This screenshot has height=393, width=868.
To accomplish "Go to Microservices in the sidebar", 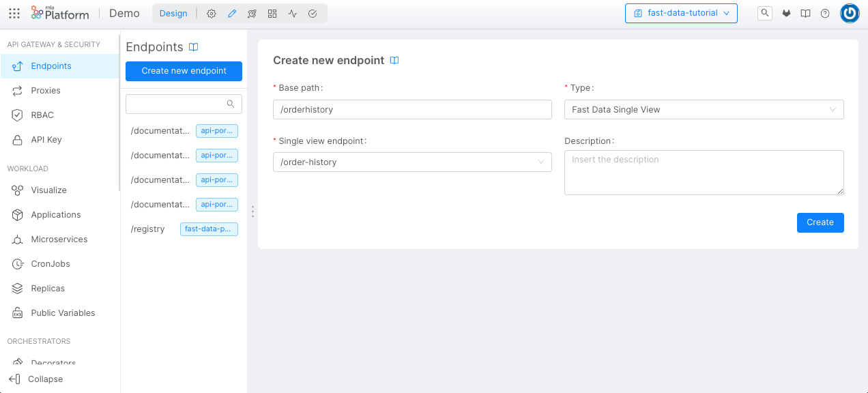I will [59, 239].
